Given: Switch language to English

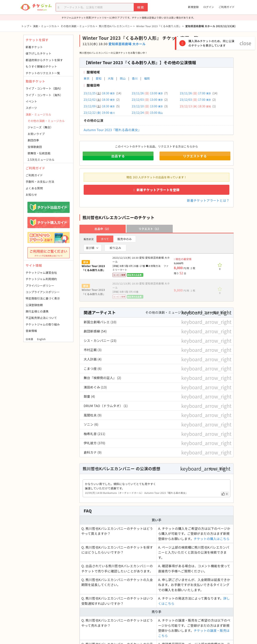Looking at the screenshot, I should click(x=41, y=339).
